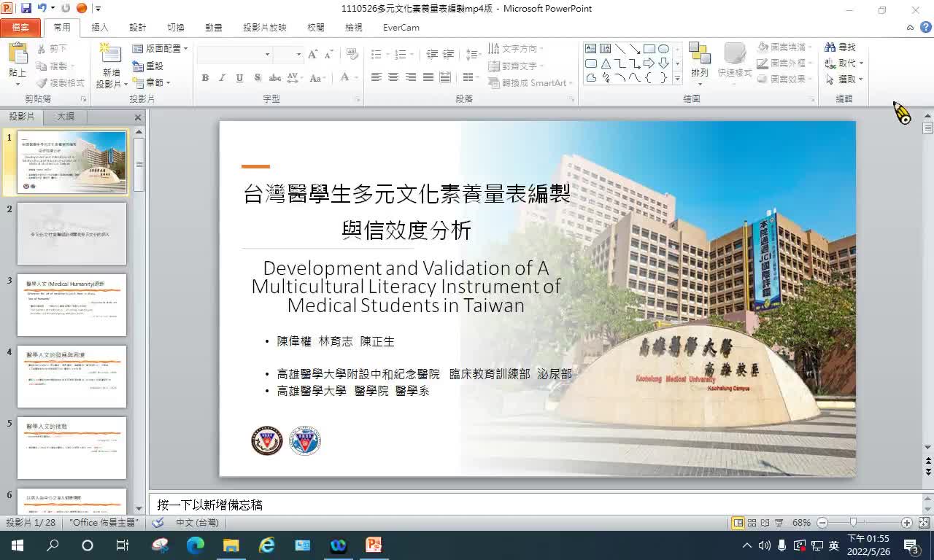The image size is (934, 560).
Task: Click Find (尋找) in editing group
Action: click(841, 47)
